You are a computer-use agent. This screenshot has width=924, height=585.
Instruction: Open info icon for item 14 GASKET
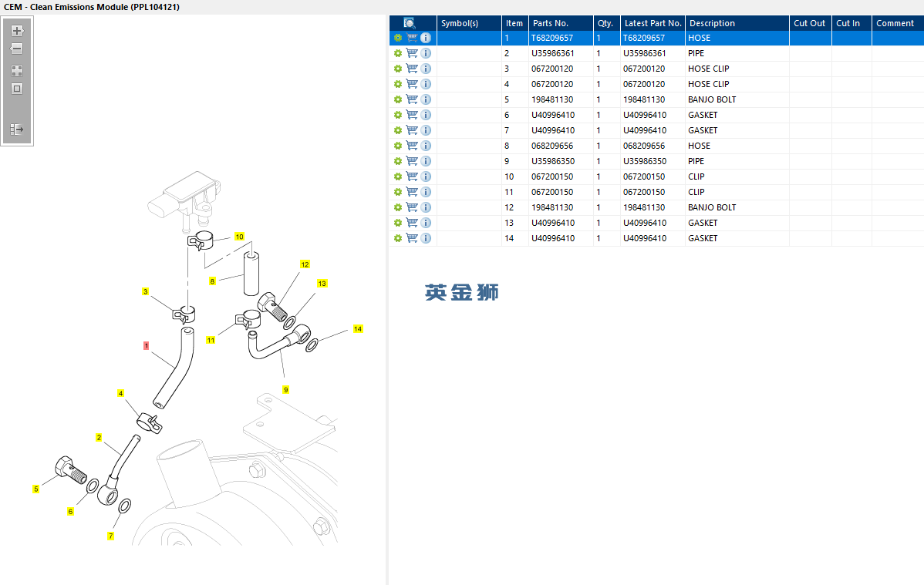426,238
